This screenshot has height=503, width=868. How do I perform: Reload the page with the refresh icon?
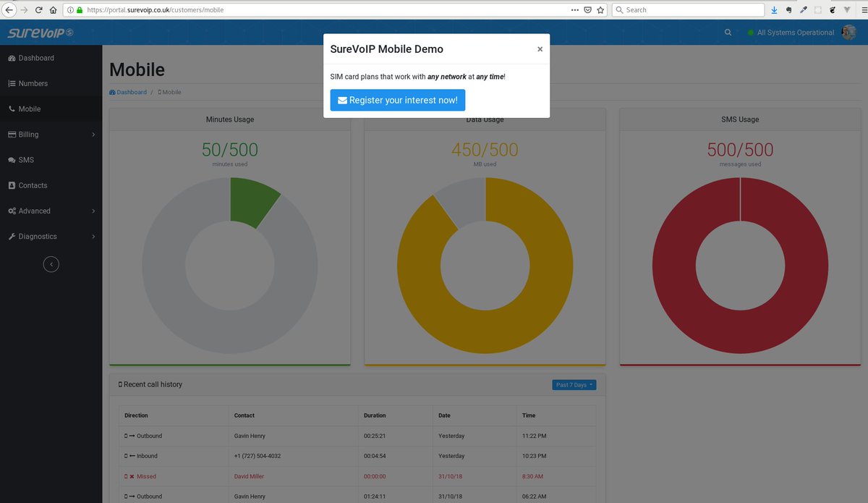pos(38,10)
